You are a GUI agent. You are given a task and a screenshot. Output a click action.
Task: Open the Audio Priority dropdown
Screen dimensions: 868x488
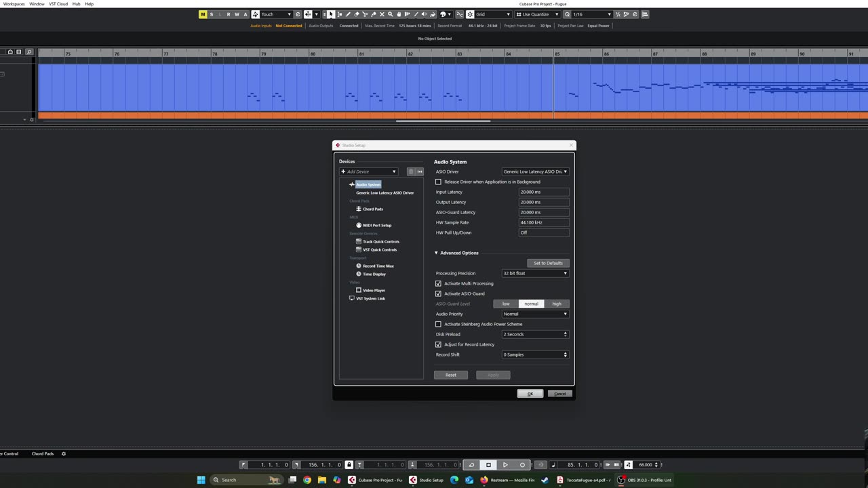[x=535, y=314]
